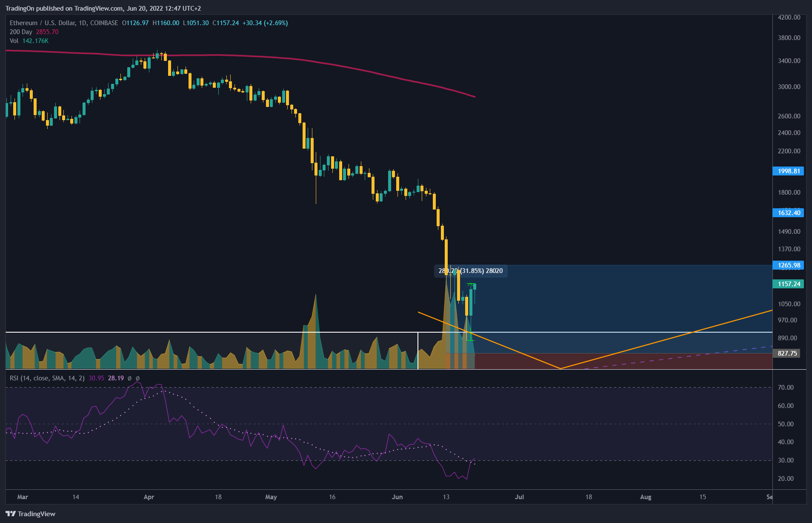
Task: Click the '1050.00' price axis label
Action: [789, 304]
